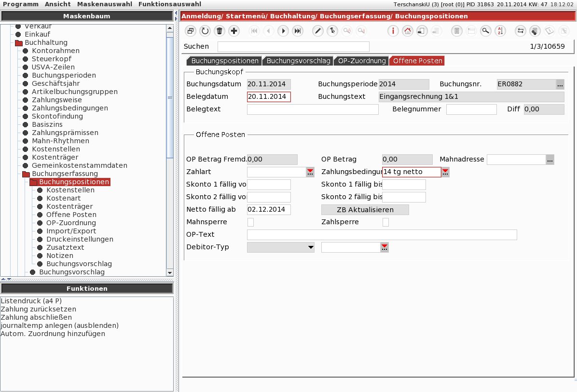
Task: Click the Belegtext input field
Action: coord(313,109)
